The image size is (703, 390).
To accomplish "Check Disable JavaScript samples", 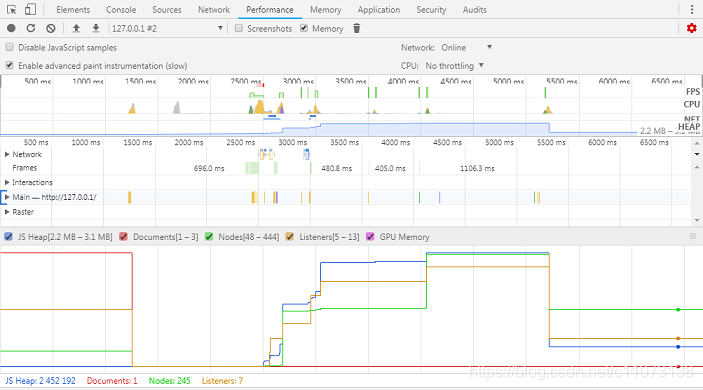I will click(9, 47).
